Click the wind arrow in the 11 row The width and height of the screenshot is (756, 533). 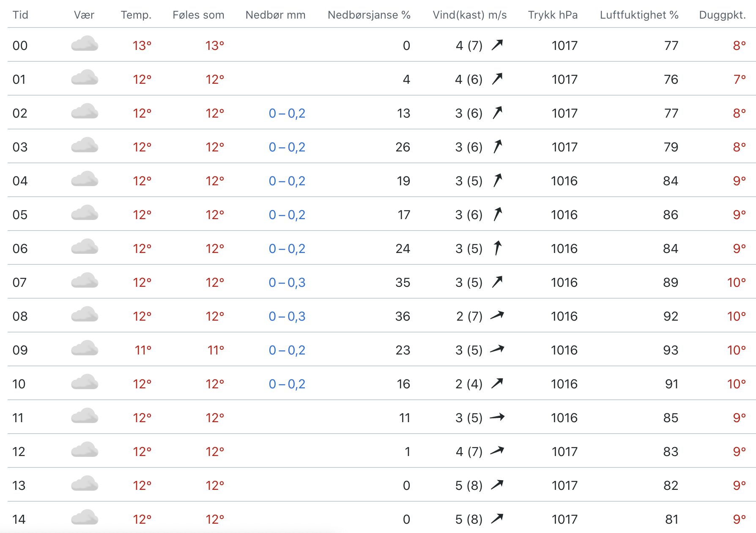[x=497, y=418]
